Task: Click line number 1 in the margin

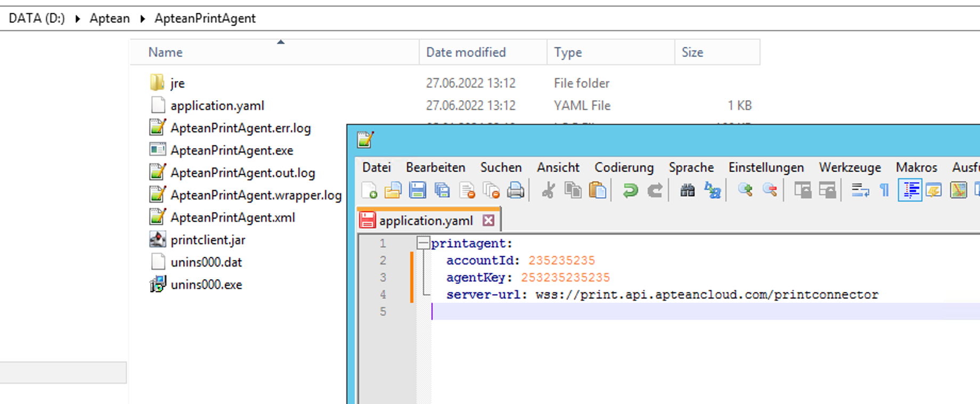Action: [382, 243]
